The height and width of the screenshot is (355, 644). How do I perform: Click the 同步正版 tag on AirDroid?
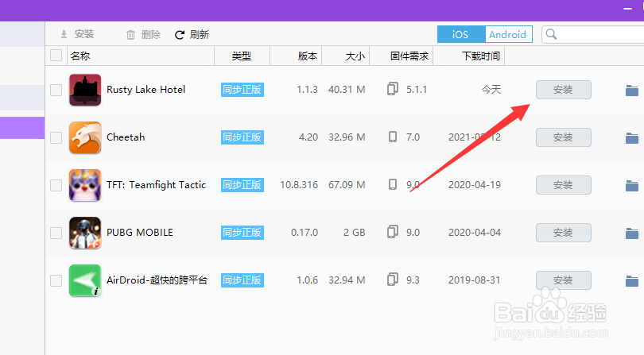click(x=242, y=280)
